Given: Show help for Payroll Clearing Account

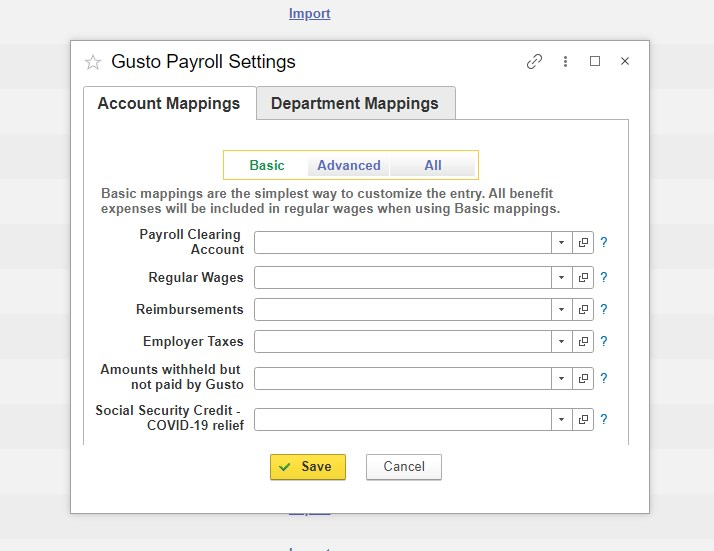Looking at the screenshot, I should [x=603, y=242].
